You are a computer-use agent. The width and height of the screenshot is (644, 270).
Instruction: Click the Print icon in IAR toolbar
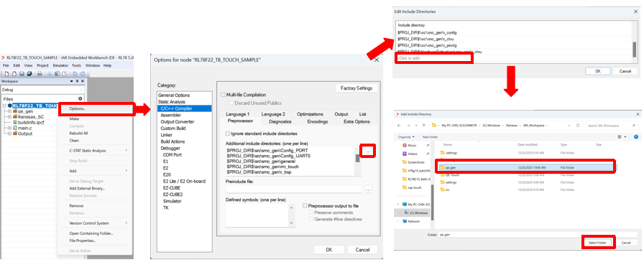[40, 74]
